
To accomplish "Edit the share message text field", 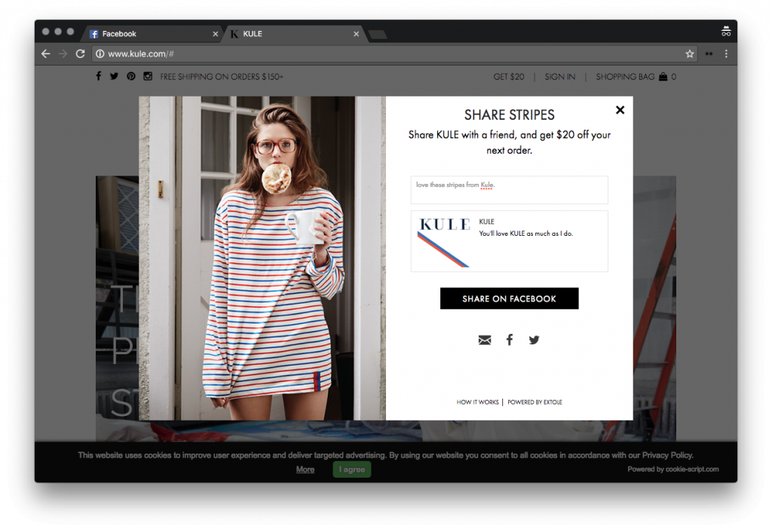I will [509, 190].
